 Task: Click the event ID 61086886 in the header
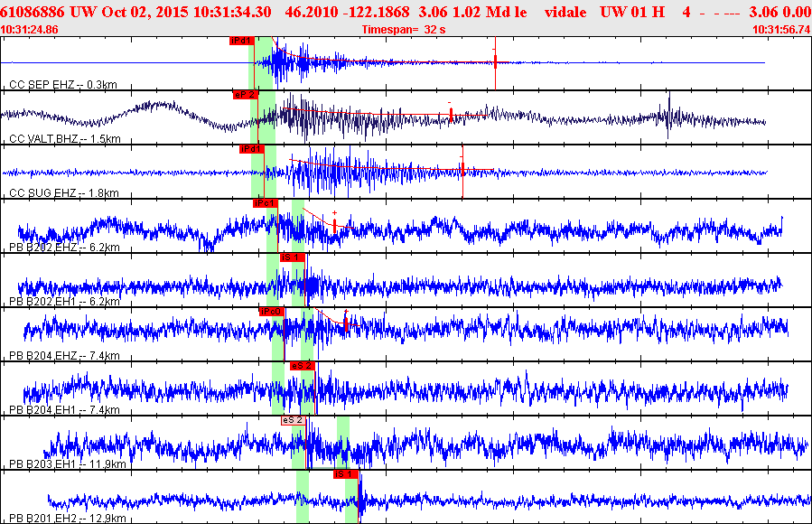click(33, 12)
